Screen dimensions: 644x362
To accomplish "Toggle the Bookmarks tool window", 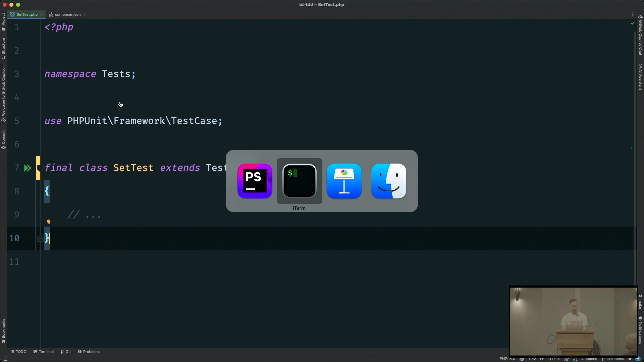I will coord(3,331).
